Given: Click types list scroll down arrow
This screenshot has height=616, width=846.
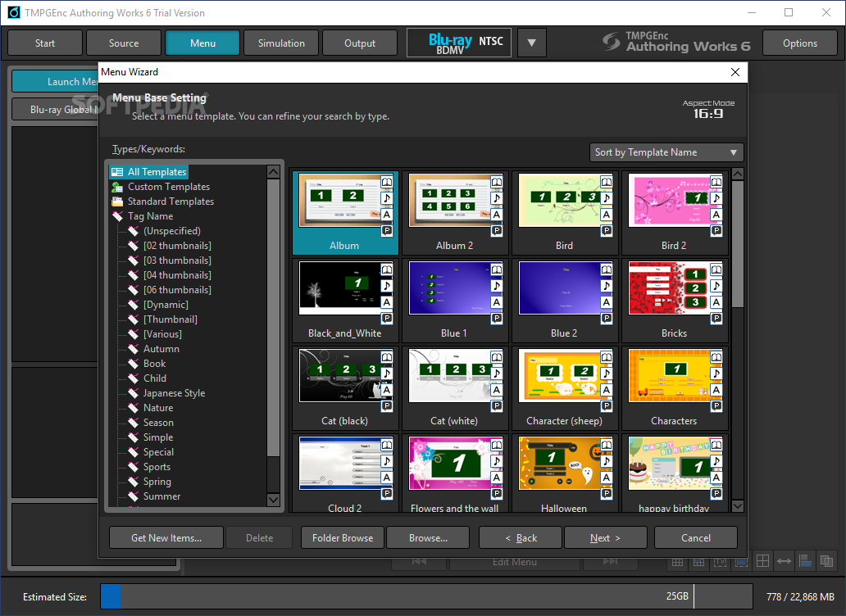Looking at the screenshot, I should click(274, 500).
